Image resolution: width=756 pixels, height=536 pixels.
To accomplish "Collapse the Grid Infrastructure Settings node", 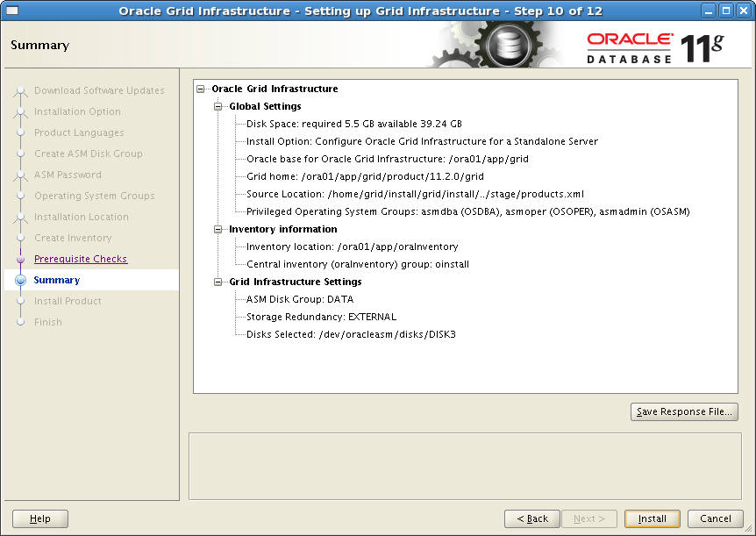I will (x=218, y=282).
